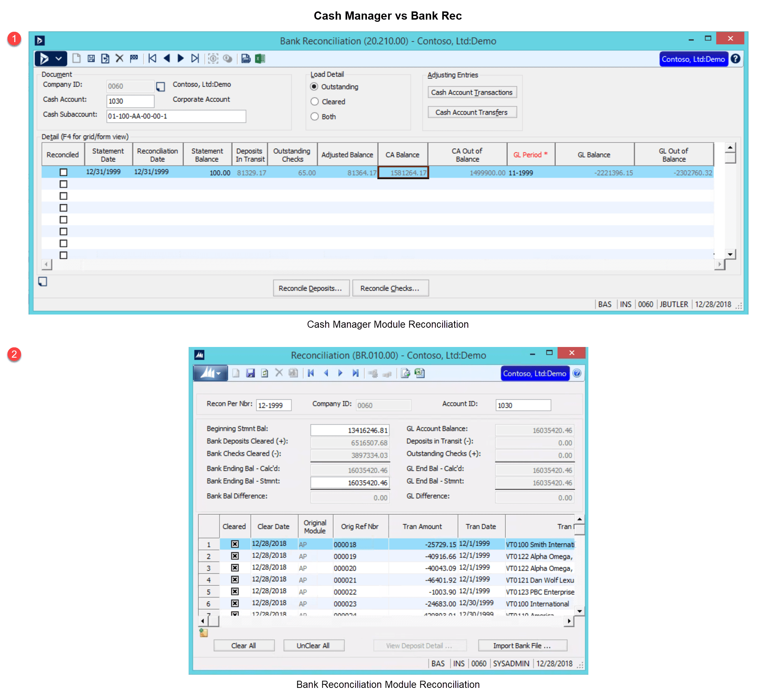Click scroll down arrow of BR.010.00 transaction grid

click(x=579, y=611)
